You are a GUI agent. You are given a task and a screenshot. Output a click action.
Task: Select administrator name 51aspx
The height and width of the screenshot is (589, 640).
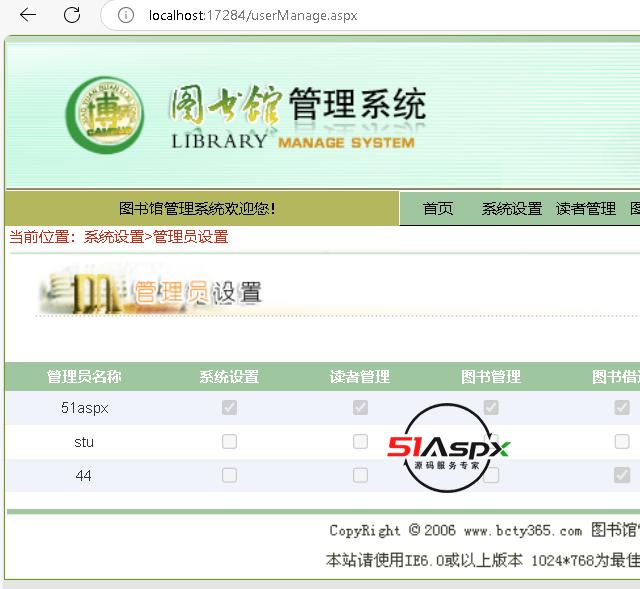coord(84,408)
